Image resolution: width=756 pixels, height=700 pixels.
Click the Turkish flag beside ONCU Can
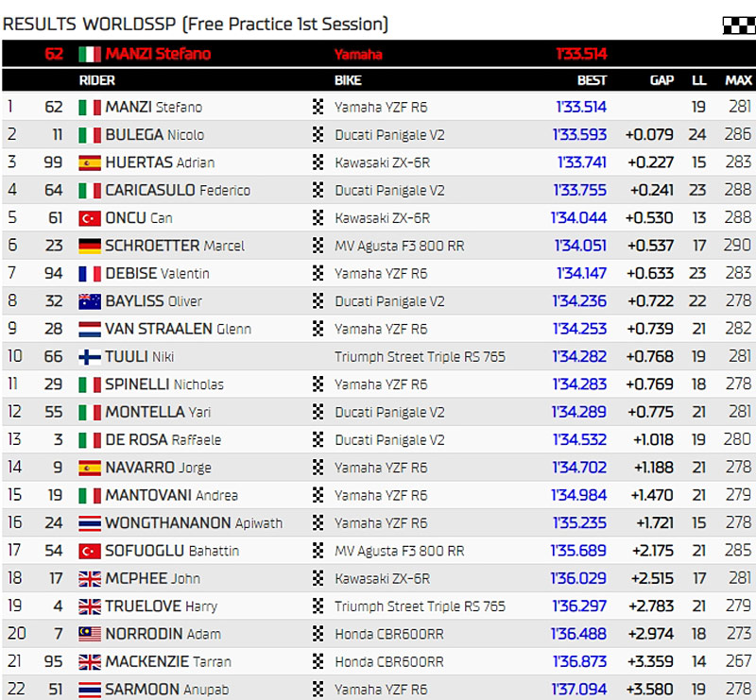click(90, 218)
